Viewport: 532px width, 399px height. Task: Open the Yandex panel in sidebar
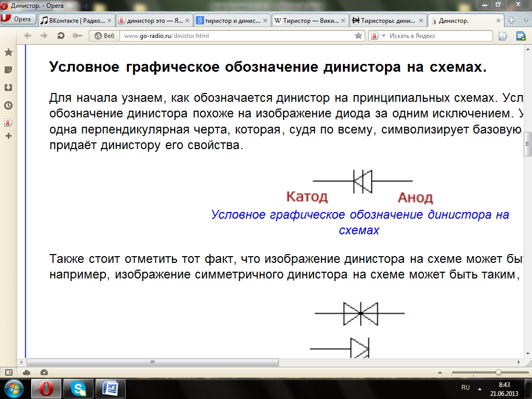[x=8, y=123]
